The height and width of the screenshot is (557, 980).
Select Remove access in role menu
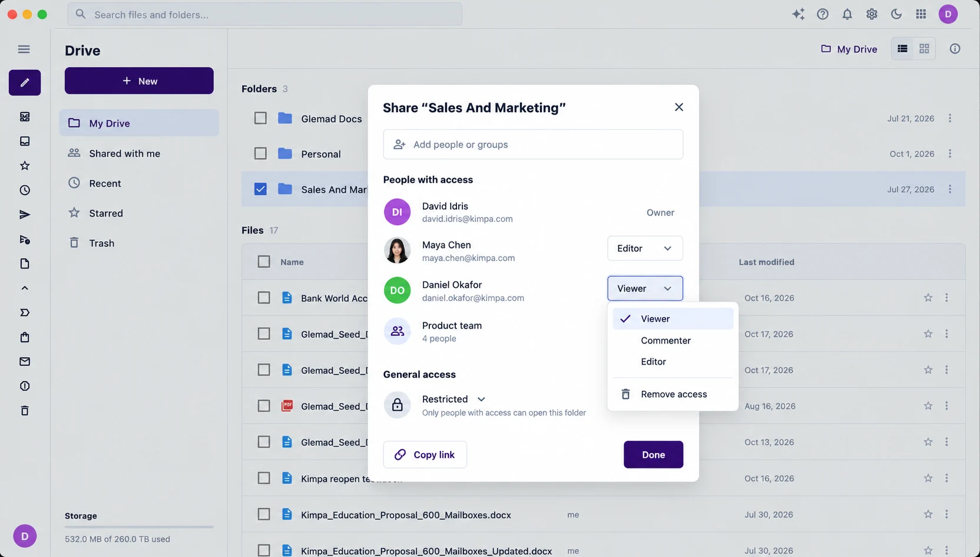(673, 394)
